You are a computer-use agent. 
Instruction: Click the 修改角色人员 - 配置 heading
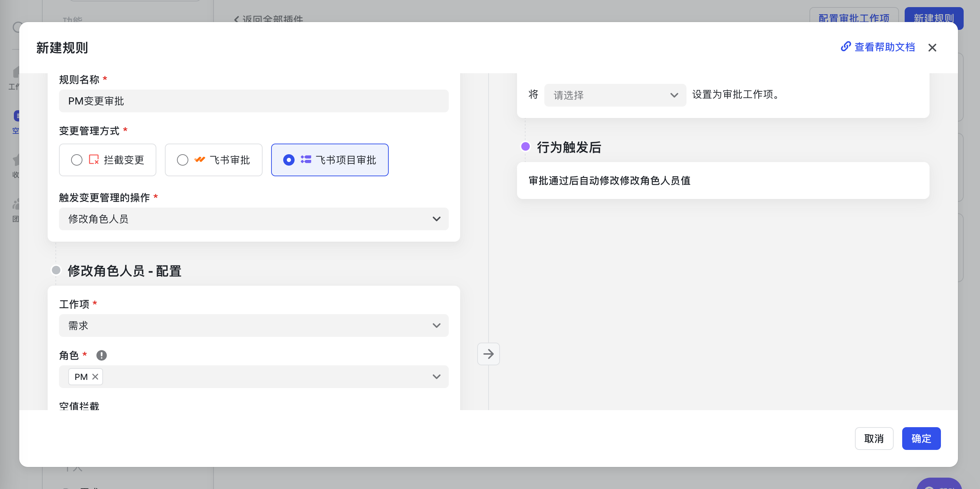click(124, 271)
